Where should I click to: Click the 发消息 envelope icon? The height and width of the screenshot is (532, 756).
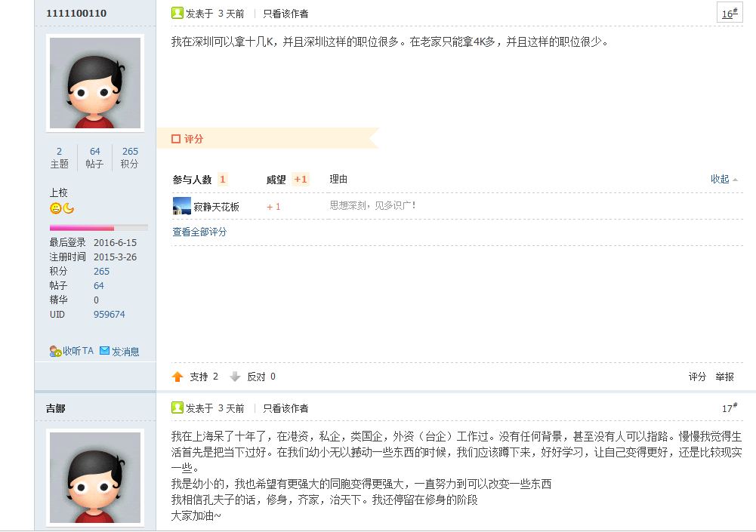(105, 351)
